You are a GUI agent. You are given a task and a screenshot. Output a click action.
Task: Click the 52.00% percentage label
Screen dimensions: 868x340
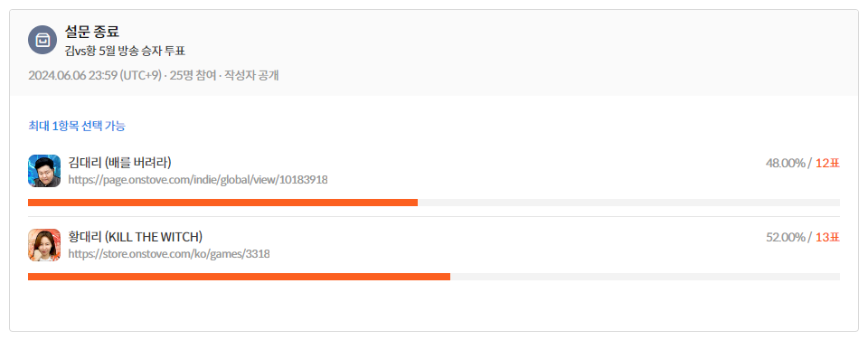click(786, 238)
